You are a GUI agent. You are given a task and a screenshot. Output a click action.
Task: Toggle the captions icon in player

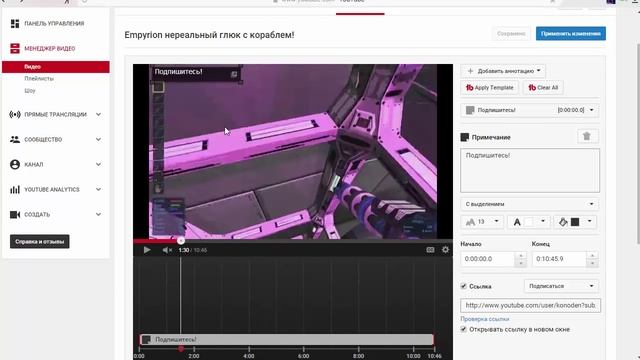[x=430, y=250]
